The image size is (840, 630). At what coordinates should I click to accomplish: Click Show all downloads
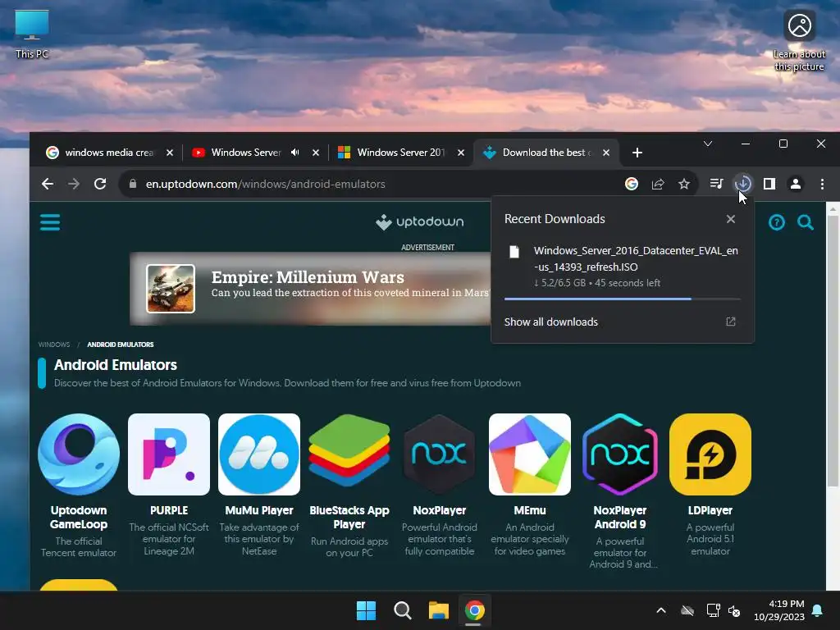pos(550,322)
